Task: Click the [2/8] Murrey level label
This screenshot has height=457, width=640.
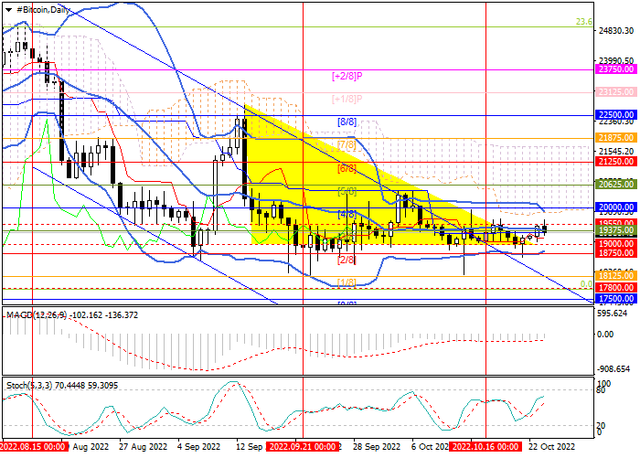Action: click(347, 260)
